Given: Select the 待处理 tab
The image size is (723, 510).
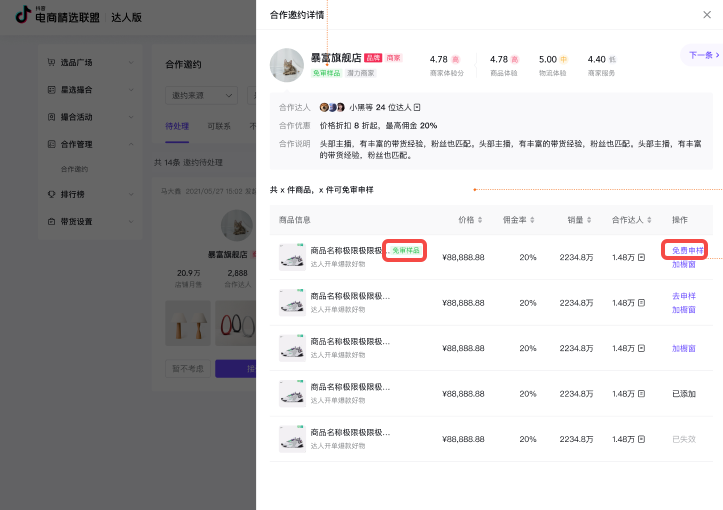Looking at the screenshot, I should coord(177,127).
